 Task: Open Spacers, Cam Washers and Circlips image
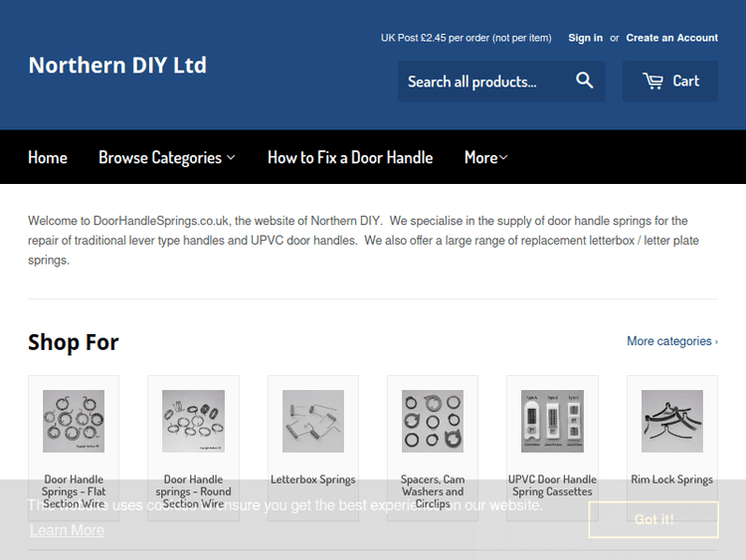point(433,421)
